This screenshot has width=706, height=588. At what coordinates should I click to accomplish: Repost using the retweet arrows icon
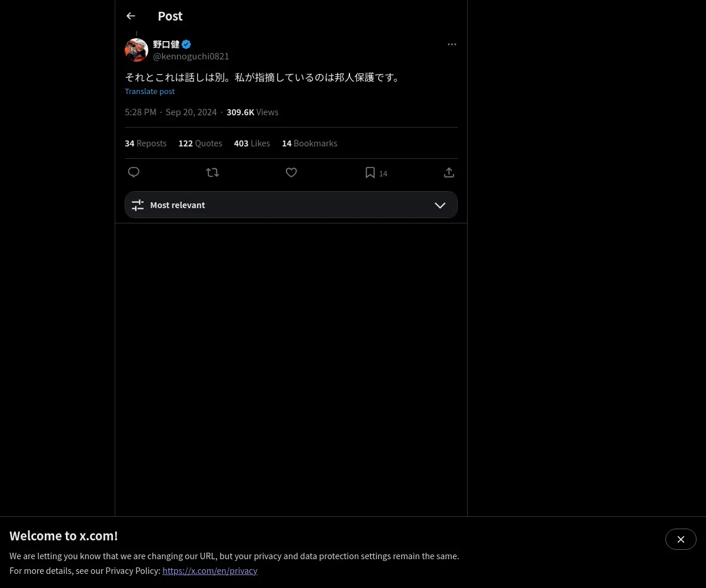pos(212,172)
